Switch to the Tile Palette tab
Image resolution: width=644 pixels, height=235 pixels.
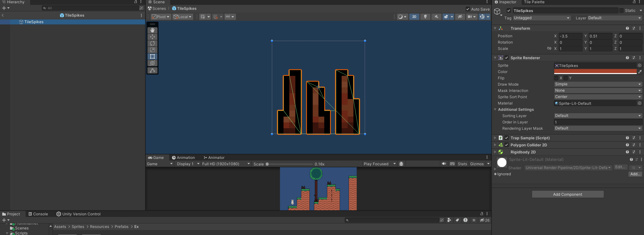pos(534,2)
